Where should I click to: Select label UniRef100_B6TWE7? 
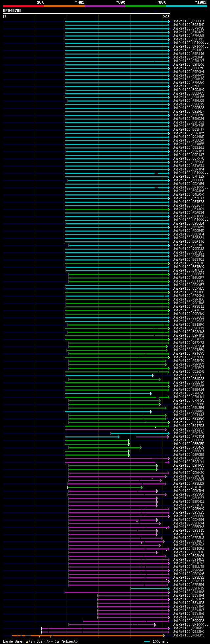coord(188,541)
